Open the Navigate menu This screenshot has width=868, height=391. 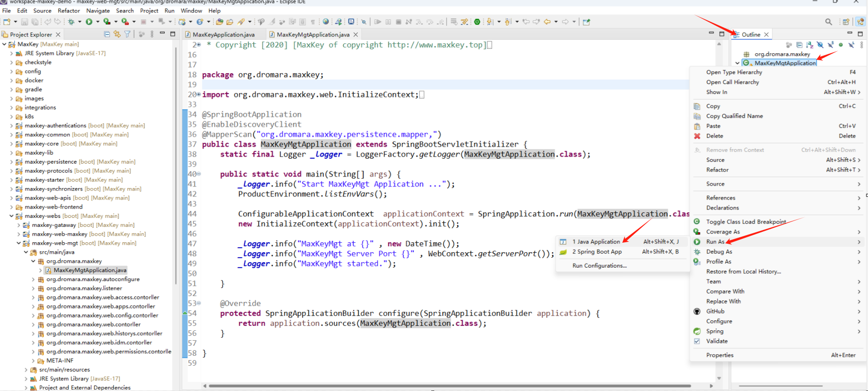[98, 10]
